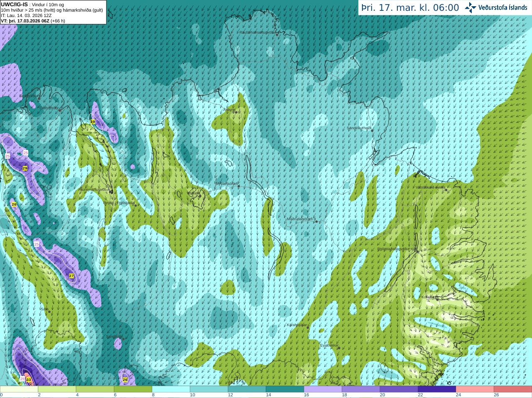Click the legend scale value 22

click(421, 395)
